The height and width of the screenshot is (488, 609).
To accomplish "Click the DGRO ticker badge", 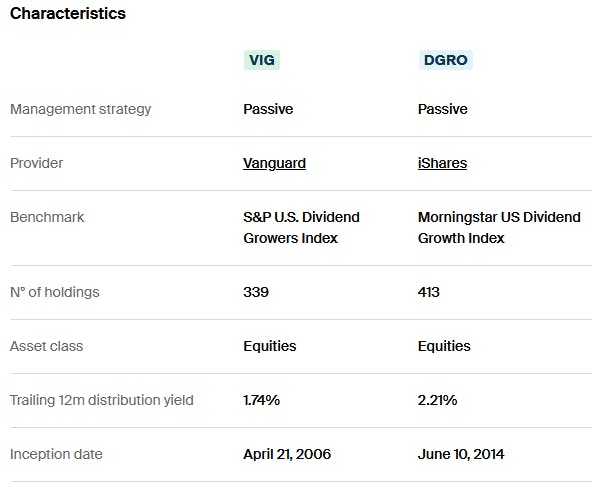I will [444, 60].
